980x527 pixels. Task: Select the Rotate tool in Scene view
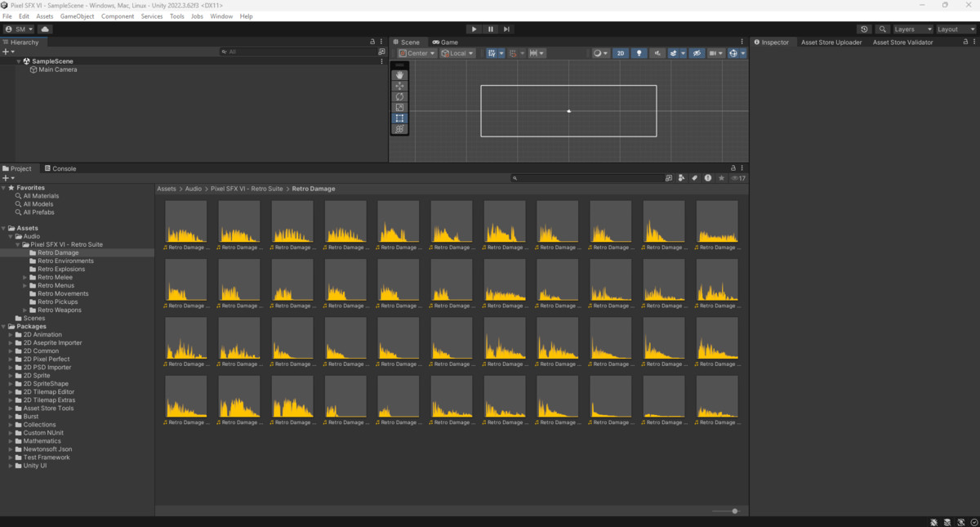[x=399, y=96]
